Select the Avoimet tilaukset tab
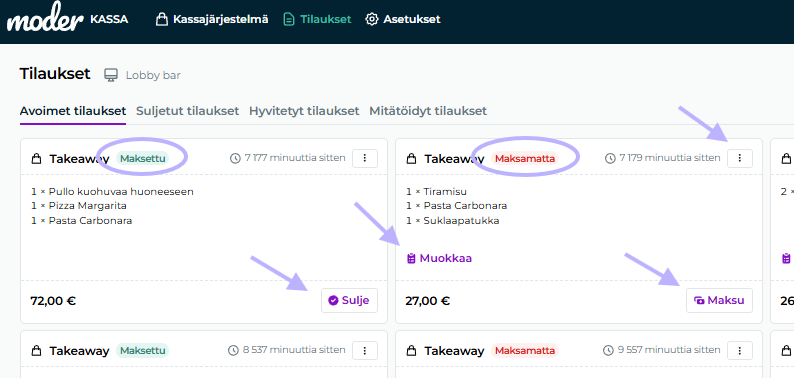Image resolution: width=794 pixels, height=378 pixels. click(x=72, y=111)
